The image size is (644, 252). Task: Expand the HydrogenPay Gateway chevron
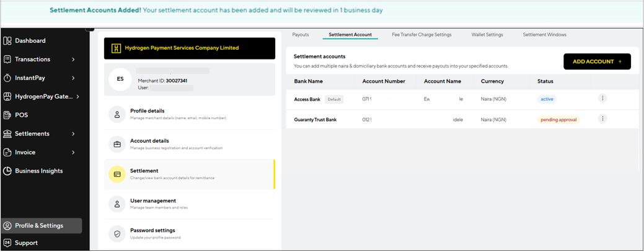click(x=77, y=97)
